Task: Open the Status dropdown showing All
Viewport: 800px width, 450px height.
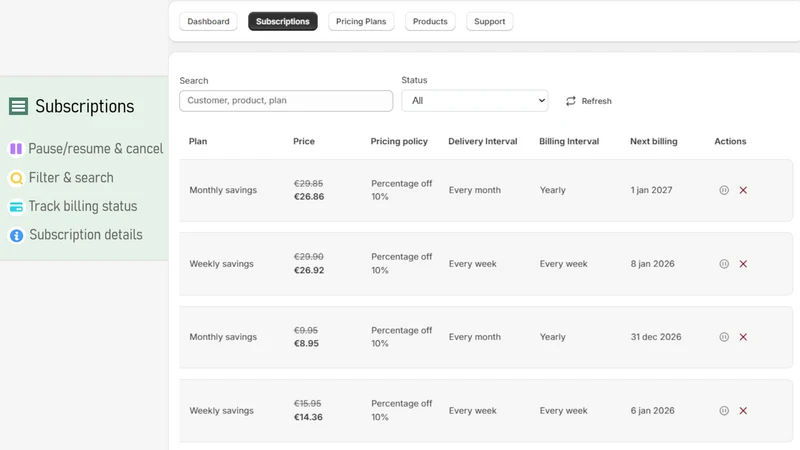Action: tap(474, 101)
